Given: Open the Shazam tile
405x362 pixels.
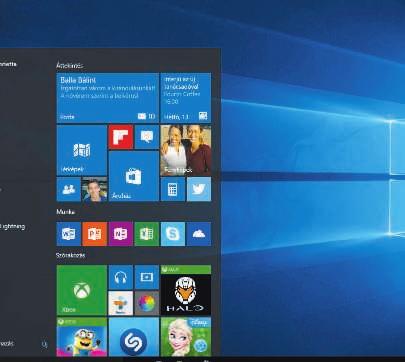Looking at the screenshot, I should click(134, 337).
